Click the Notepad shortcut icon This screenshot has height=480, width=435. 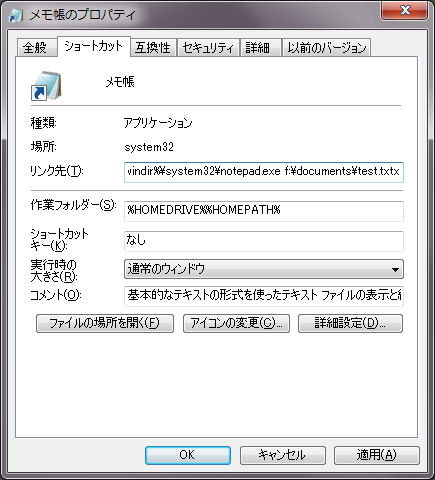pos(46,86)
